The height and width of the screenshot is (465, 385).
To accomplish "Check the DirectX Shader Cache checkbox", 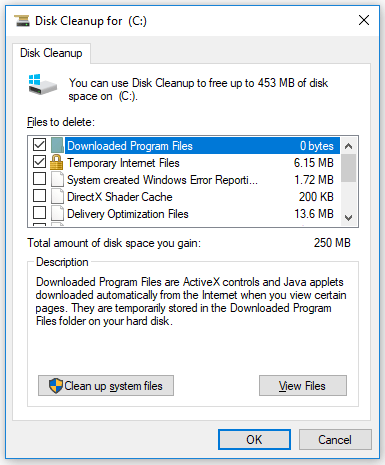I will pyautogui.click(x=39, y=196).
